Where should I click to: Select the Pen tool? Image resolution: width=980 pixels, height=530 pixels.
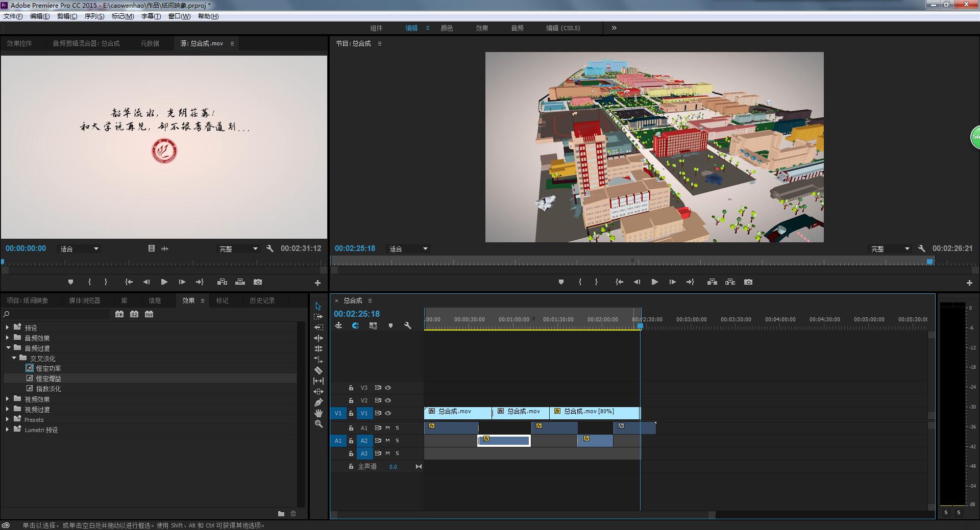[x=318, y=402]
